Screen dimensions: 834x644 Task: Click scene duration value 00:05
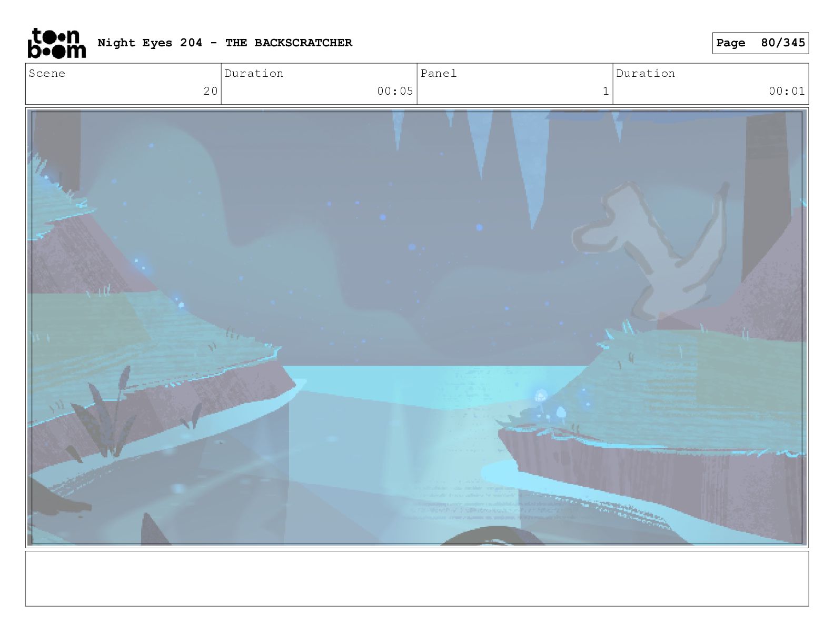pos(395,91)
